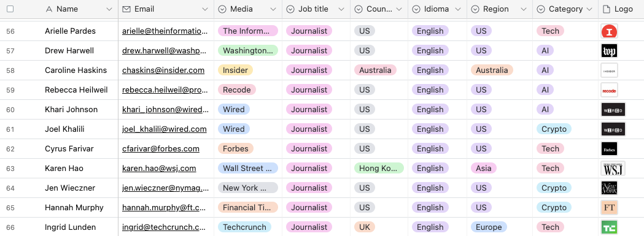Viewport: 644px width, 236px height.
Task: Open the Category column dropdown arrow
Action: (590, 9)
